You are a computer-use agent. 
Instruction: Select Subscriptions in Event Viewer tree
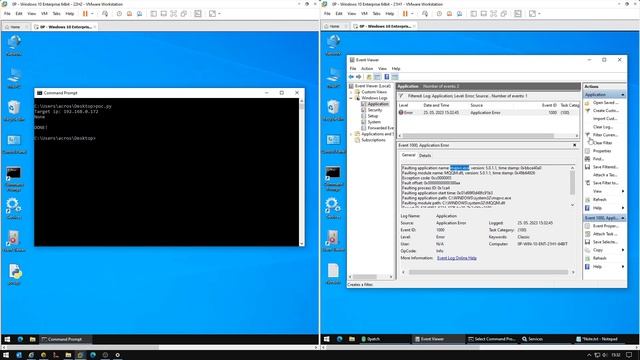click(373, 140)
